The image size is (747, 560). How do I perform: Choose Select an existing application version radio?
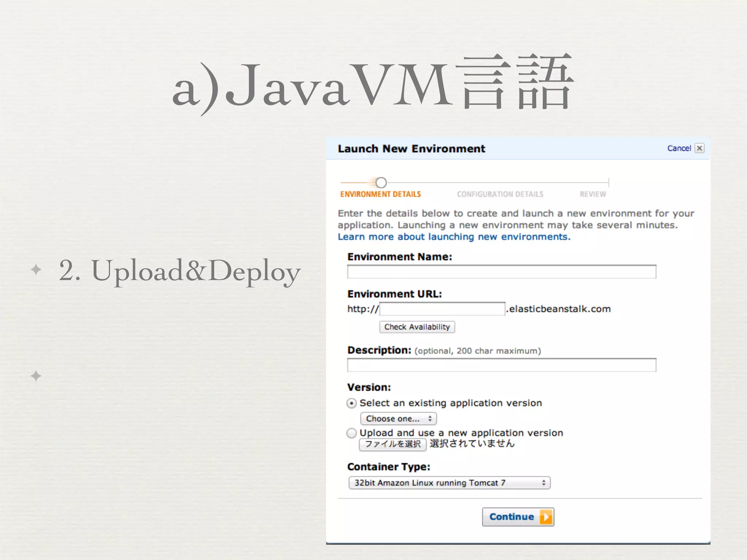point(351,403)
